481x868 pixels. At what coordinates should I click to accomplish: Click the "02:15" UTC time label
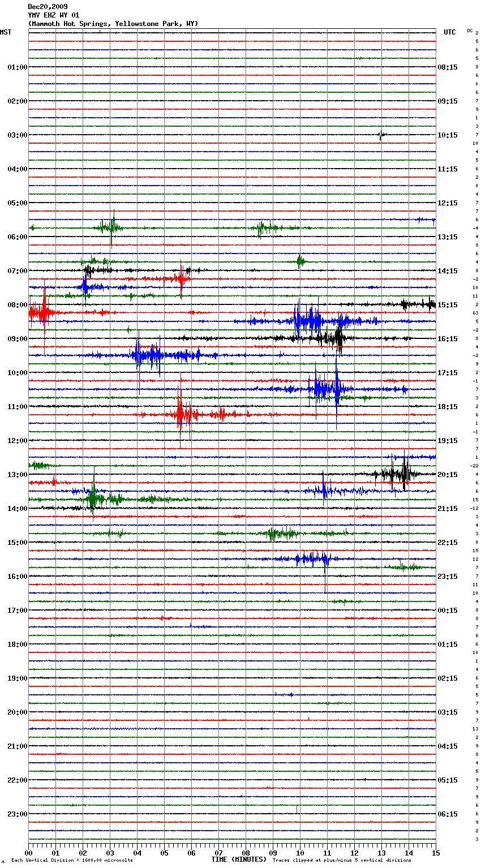[x=448, y=678]
